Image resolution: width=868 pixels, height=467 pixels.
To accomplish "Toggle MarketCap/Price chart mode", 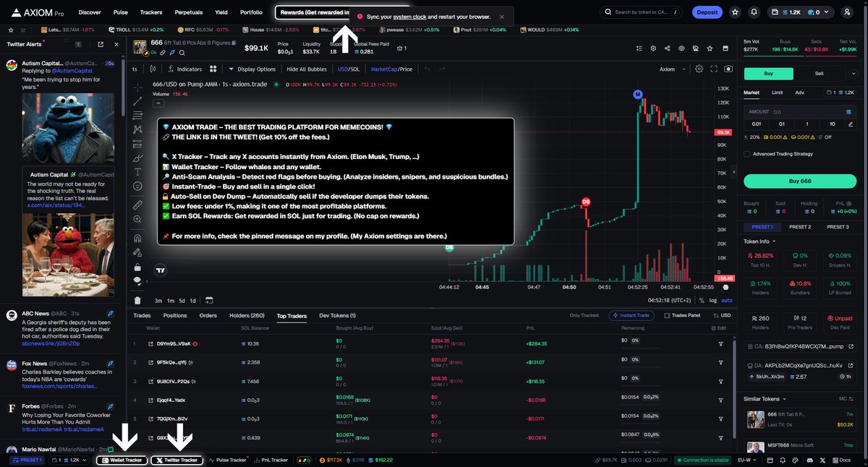I will click(x=391, y=69).
